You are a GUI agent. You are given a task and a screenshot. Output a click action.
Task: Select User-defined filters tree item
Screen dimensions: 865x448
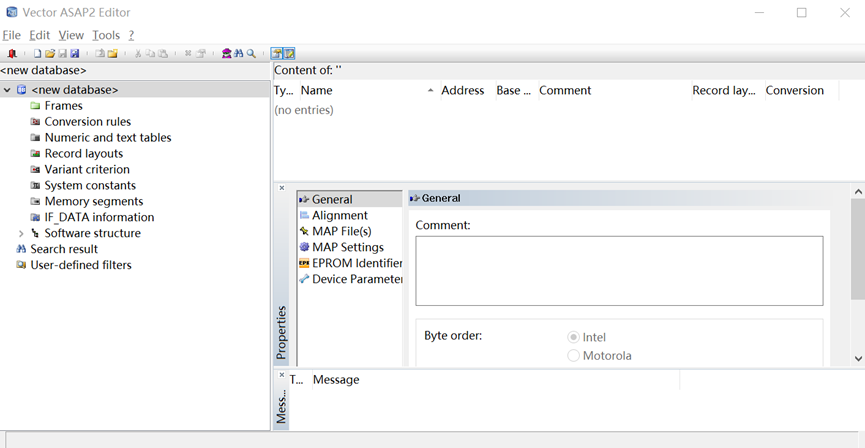81,265
